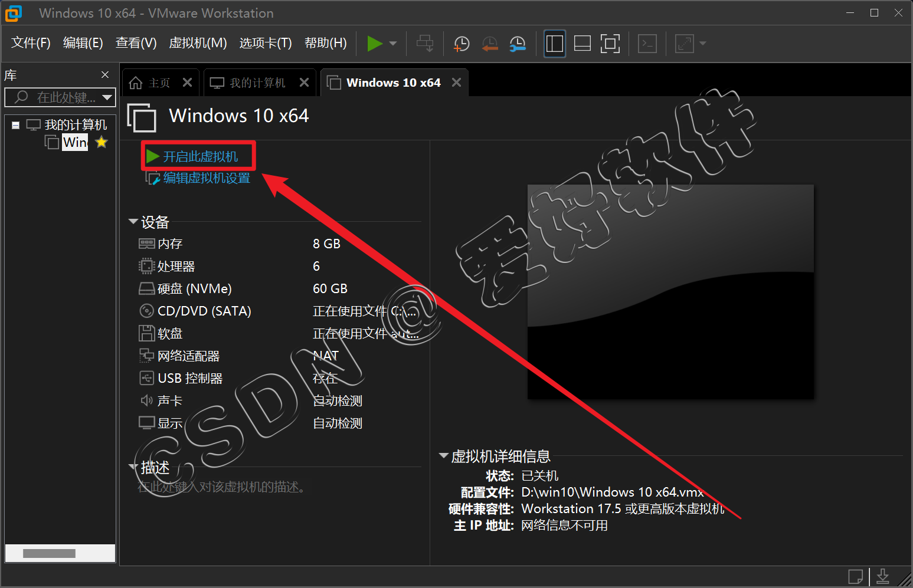This screenshot has width=913, height=588.
Task: Open the stretch mode dropdown arrow
Action: coord(702,44)
